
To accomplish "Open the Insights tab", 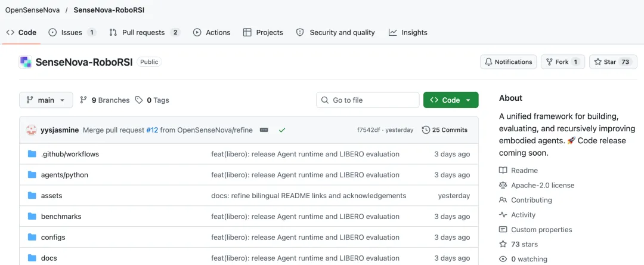I will pos(408,32).
